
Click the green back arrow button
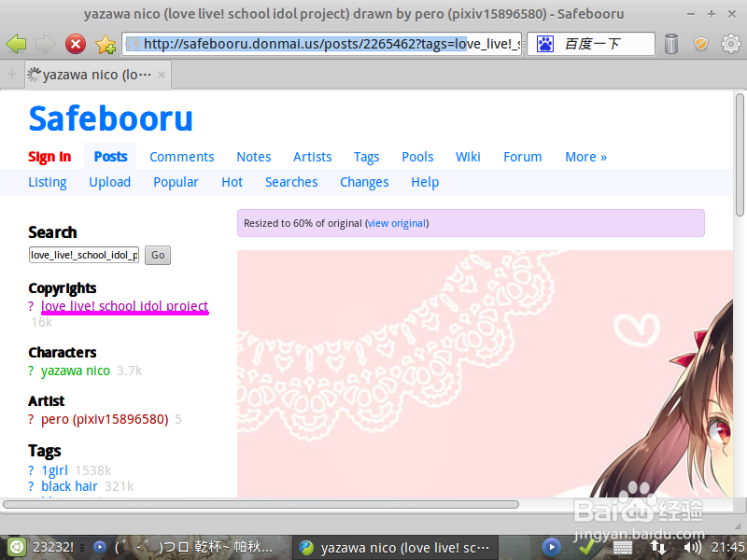tap(16, 44)
